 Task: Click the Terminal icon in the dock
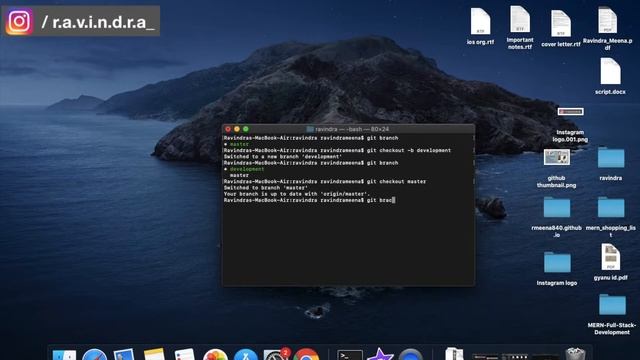point(350,355)
